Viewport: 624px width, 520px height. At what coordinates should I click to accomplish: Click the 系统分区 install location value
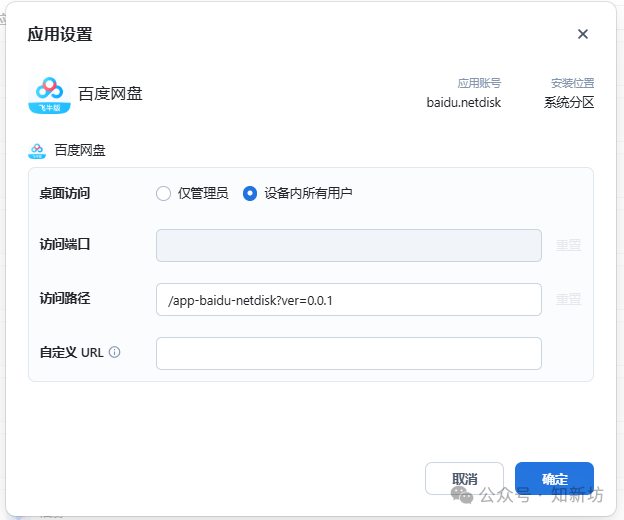(569, 103)
